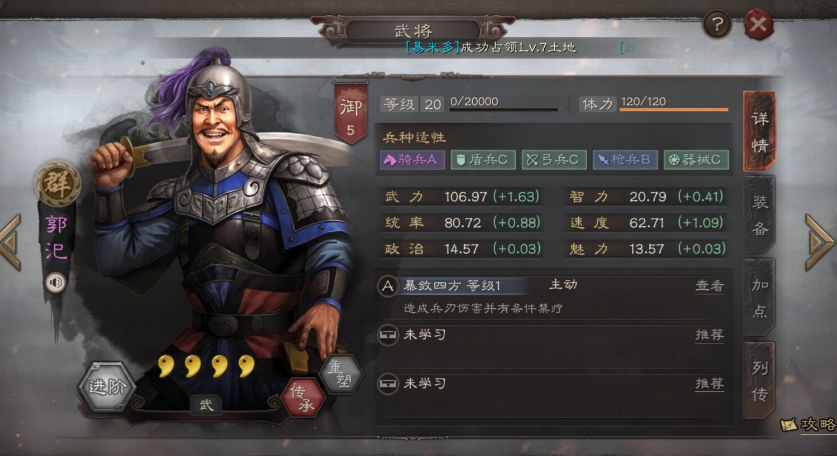Open the 暴敛四方 skill slot A
This screenshot has height=456, width=837.
pyautogui.click(x=551, y=297)
